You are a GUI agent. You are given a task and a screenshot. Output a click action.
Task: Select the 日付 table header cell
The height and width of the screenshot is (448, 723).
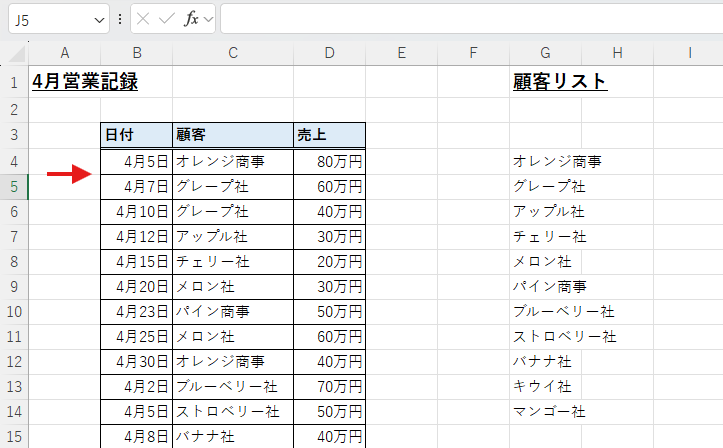(x=136, y=135)
